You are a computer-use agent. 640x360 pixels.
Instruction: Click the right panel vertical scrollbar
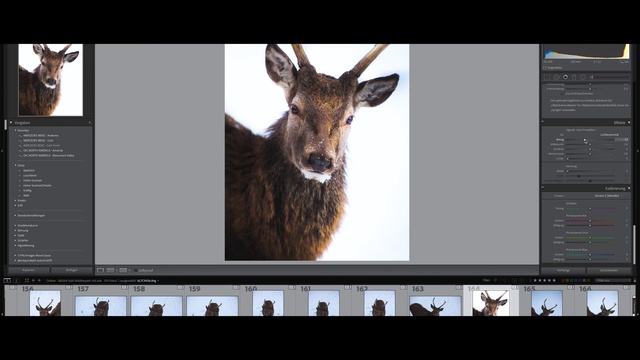[634, 244]
